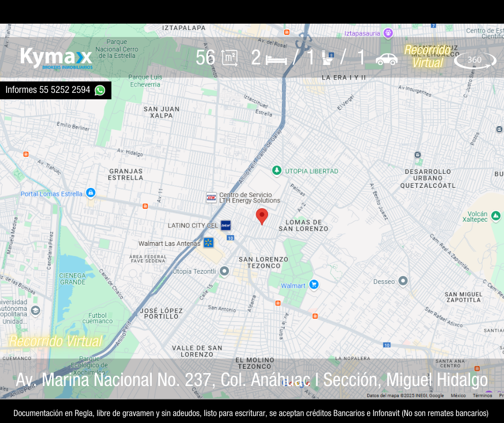This screenshot has height=423, width=504.
Task: Click the Parque Nacional Cerro de la Estrella label
Action: point(117,49)
